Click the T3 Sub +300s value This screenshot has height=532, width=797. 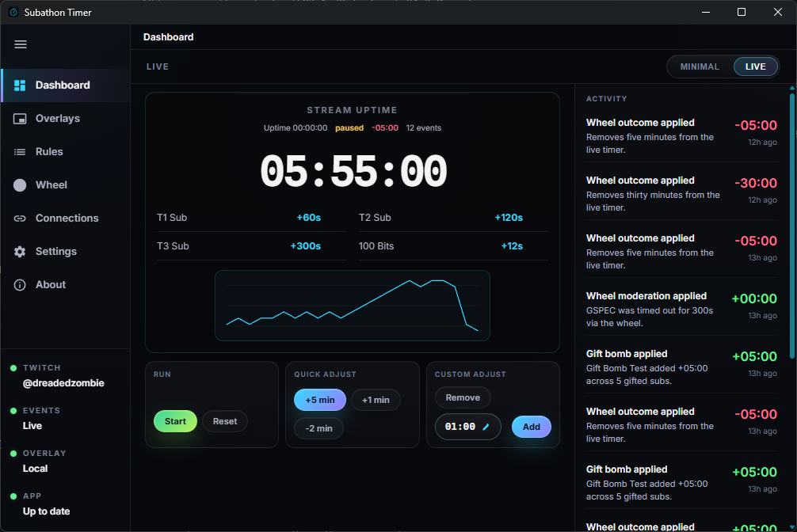pyautogui.click(x=306, y=246)
